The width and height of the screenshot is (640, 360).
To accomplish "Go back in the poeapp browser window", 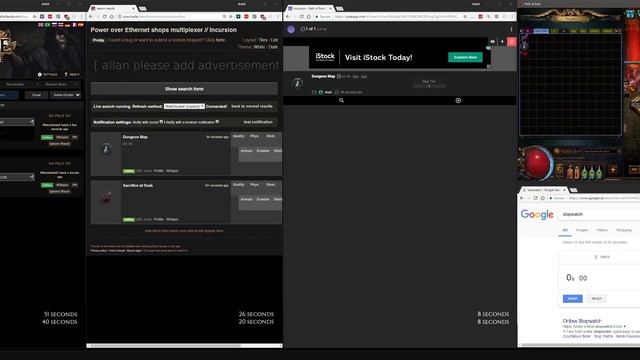I will pyautogui.click(x=288, y=17).
